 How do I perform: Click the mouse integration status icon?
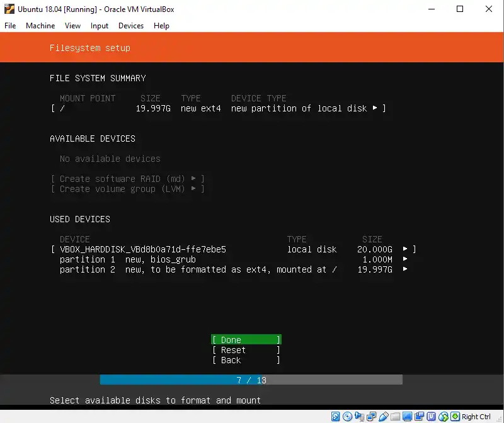click(x=443, y=417)
